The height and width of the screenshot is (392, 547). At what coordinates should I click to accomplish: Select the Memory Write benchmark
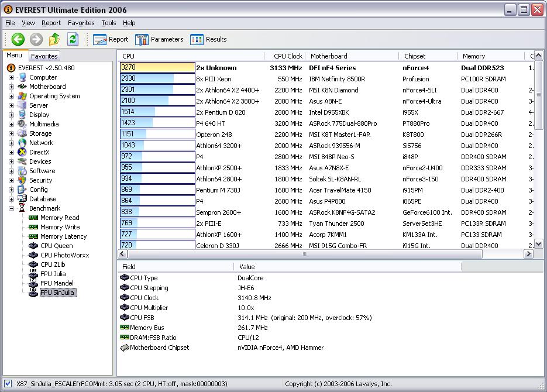point(60,227)
